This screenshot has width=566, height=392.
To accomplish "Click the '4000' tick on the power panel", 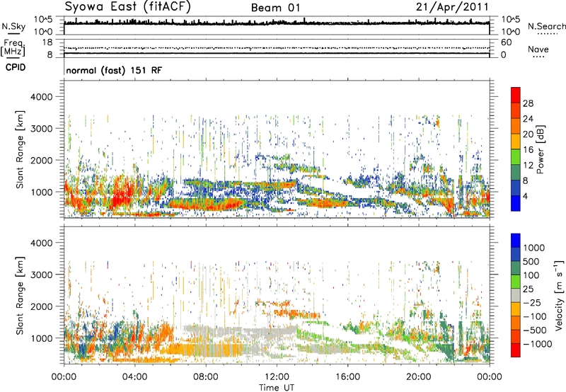I will coord(41,97).
